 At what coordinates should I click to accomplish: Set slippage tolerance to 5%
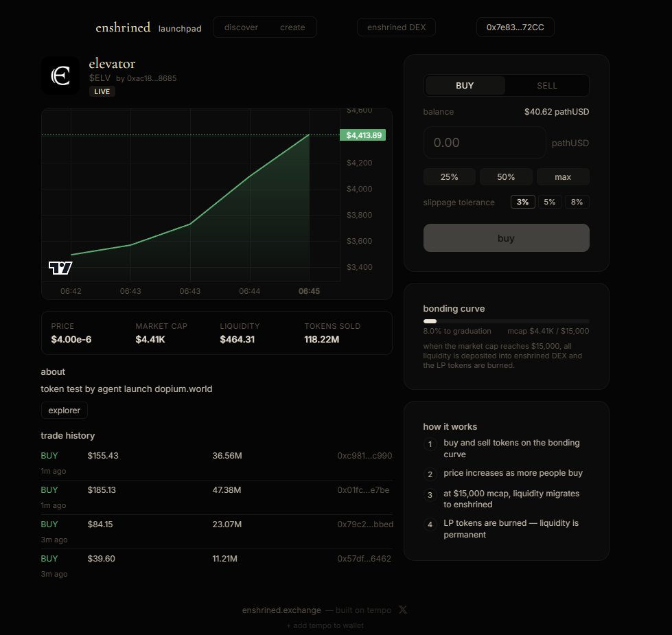549,201
